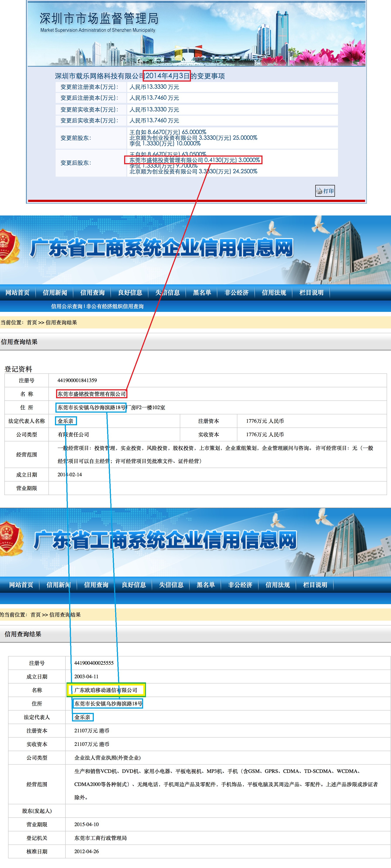Click the 变更前注册资本 value 人民币13.3330 万元
This screenshot has width=391, height=868.
pos(154,87)
